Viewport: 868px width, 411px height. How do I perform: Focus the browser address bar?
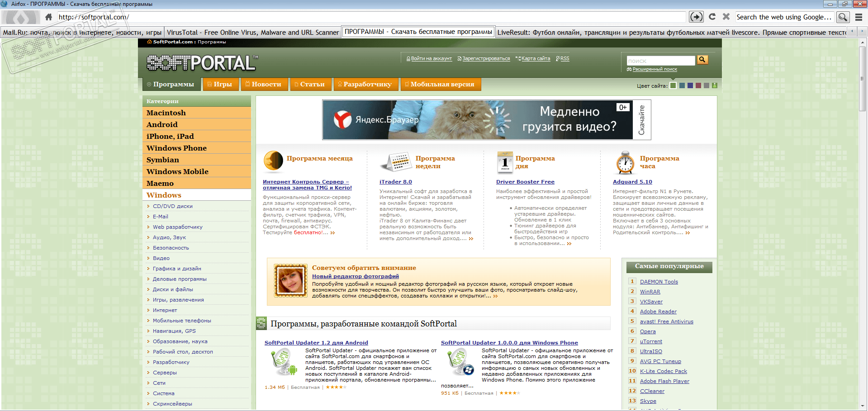[371, 17]
